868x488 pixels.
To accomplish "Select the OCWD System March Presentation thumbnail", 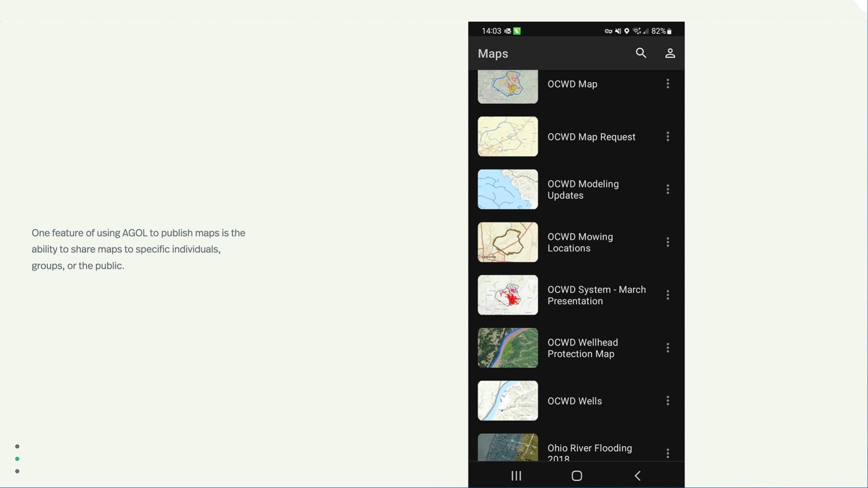I will [x=508, y=295].
